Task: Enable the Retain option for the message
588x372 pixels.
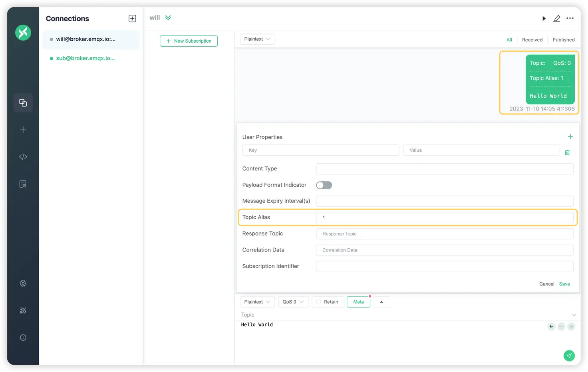Action: [328, 302]
